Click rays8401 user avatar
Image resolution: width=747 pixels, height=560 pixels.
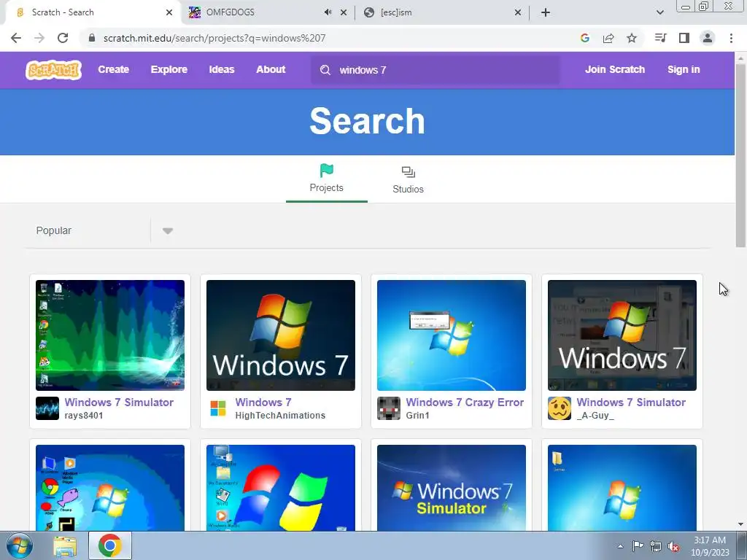click(x=47, y=408)
